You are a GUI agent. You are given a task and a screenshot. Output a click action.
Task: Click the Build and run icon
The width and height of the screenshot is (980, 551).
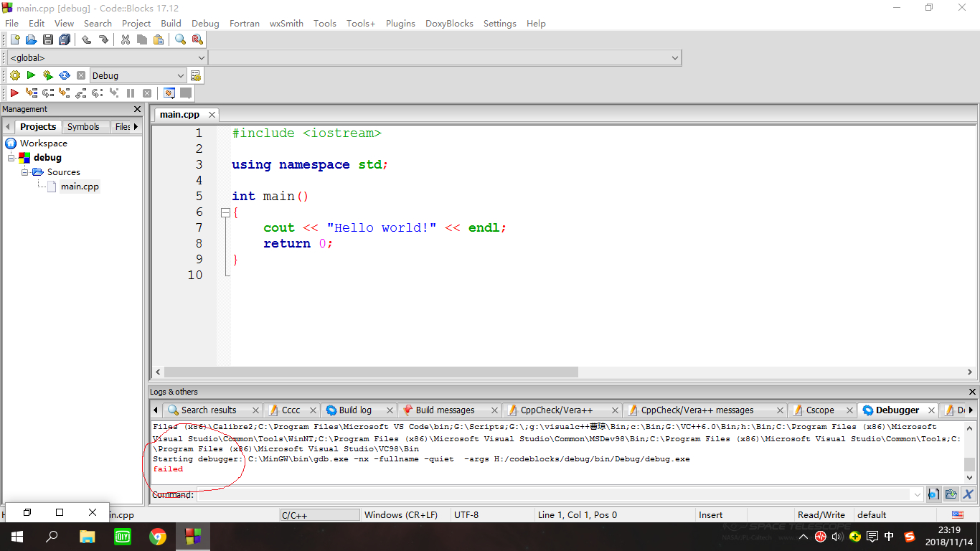[47, 75]
